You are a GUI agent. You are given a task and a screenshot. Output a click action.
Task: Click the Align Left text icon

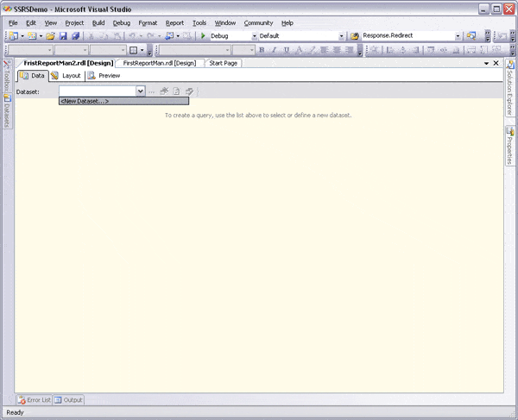pos(324,50)
